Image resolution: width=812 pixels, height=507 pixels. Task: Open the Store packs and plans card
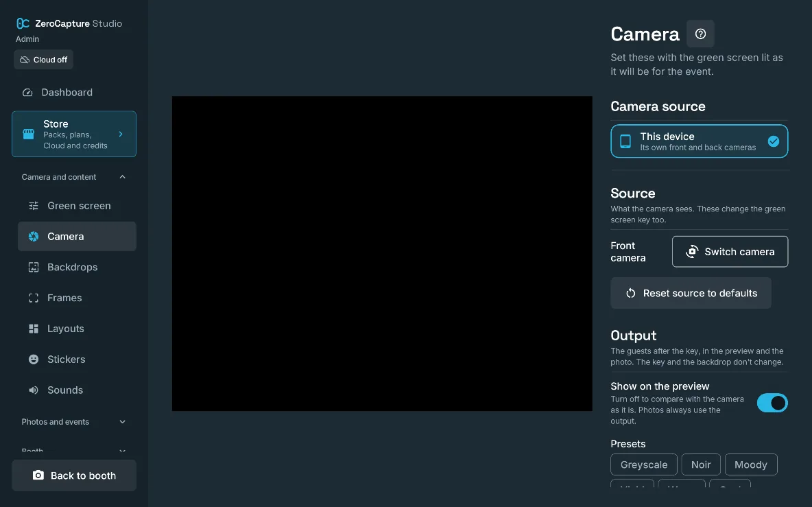74,134
